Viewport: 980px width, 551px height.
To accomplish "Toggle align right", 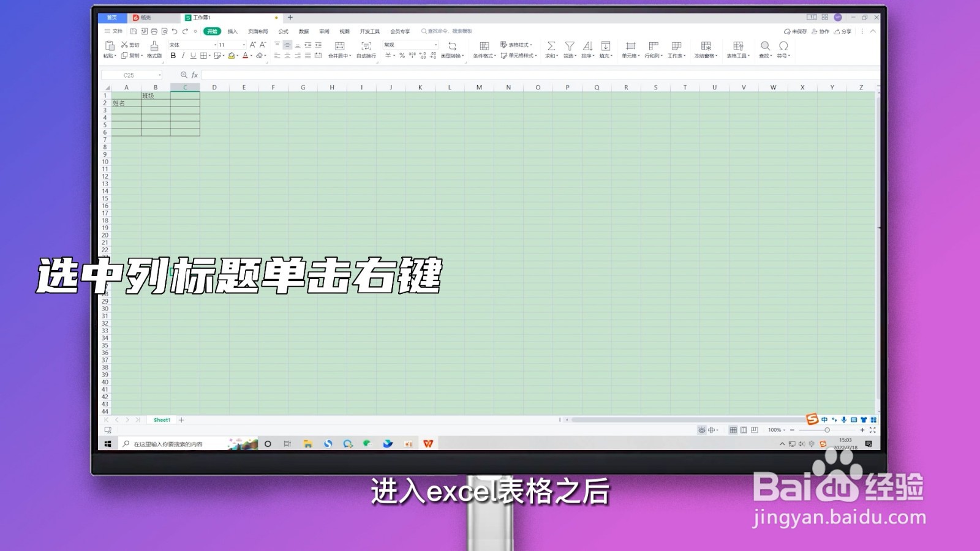I will click(298, 55).
